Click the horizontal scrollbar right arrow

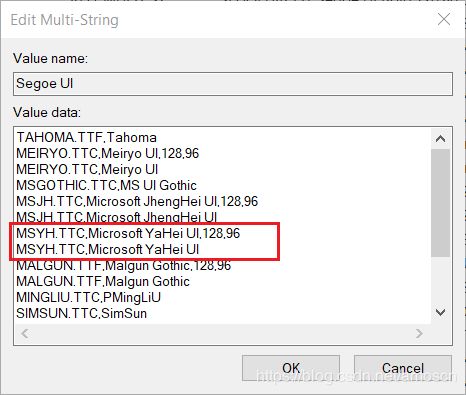coord(419,333)
